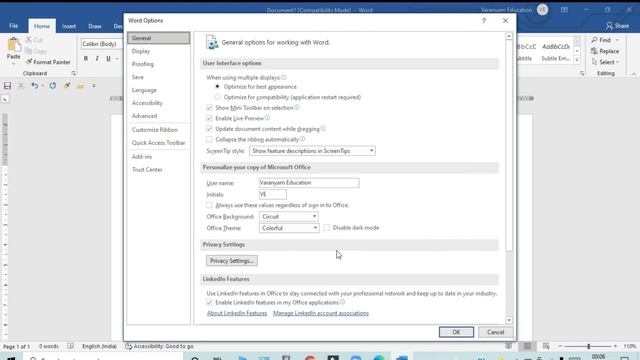Click the Clipboard group dialog launcher
This screenshot has height=360, width=640.
coord(73,73)
